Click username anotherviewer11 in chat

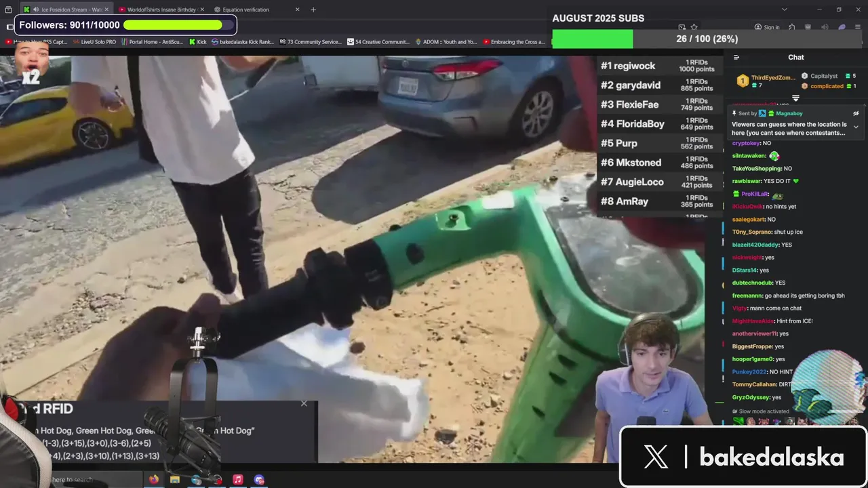(x=755, y=333)
